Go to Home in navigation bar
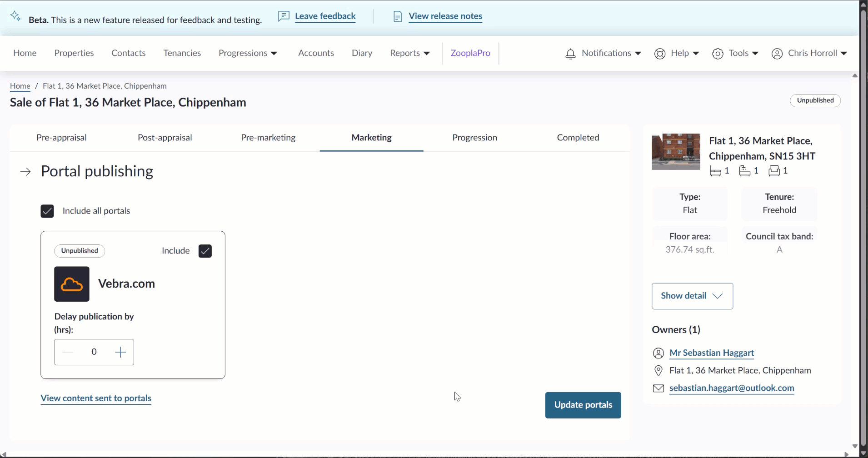This screenshot has width=868, height=458. (x=25, y=53)
